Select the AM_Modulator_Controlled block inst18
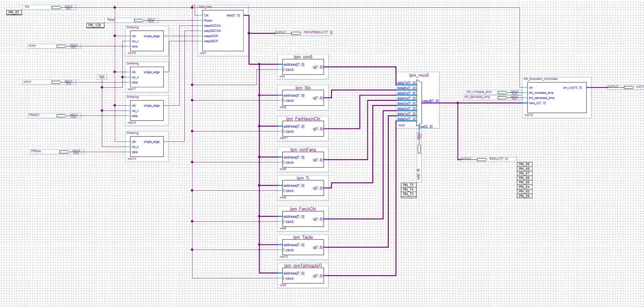Viewport: 644px width, 307px height. point(557,98)
